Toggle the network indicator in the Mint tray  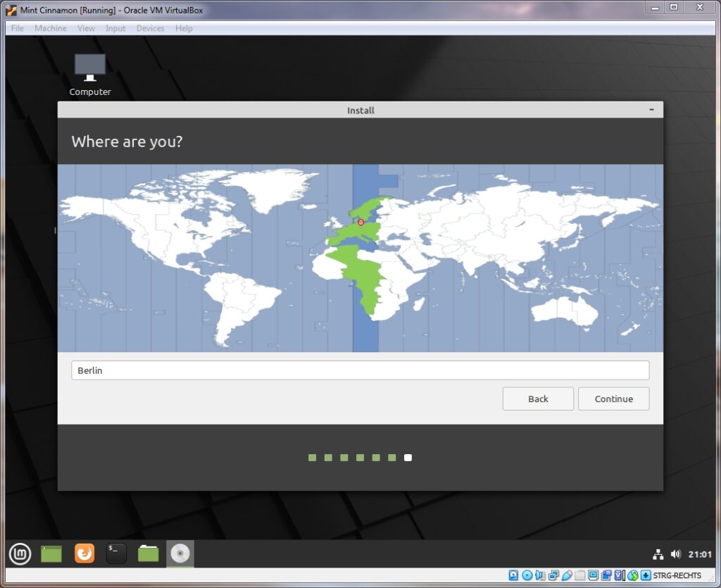coord(658,554)
